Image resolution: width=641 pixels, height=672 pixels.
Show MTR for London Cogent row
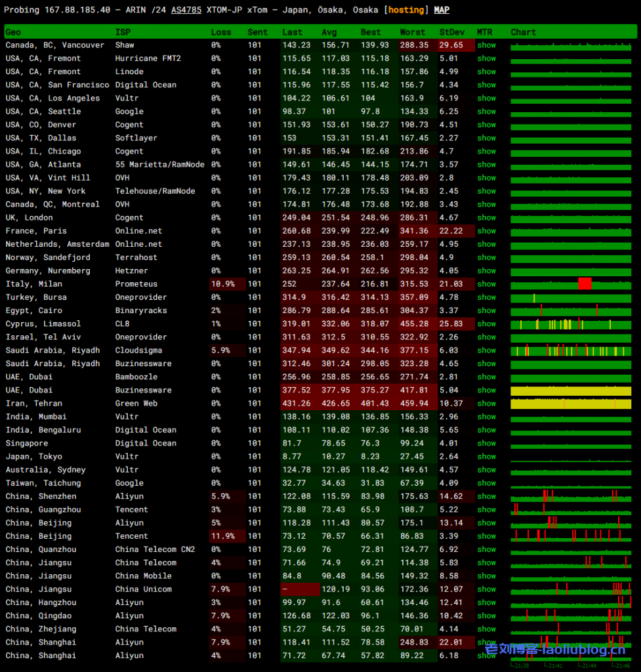tap(486, 218)
